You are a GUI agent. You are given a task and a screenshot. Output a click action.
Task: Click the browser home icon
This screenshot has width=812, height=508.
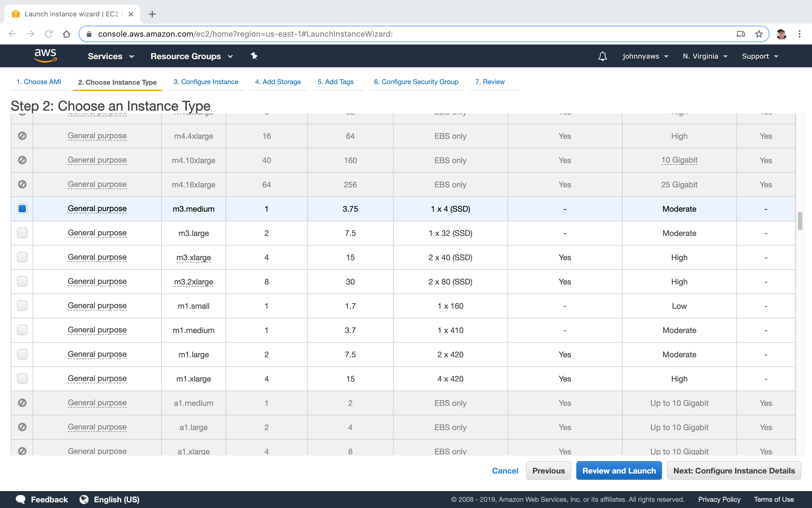coord(67,34)
